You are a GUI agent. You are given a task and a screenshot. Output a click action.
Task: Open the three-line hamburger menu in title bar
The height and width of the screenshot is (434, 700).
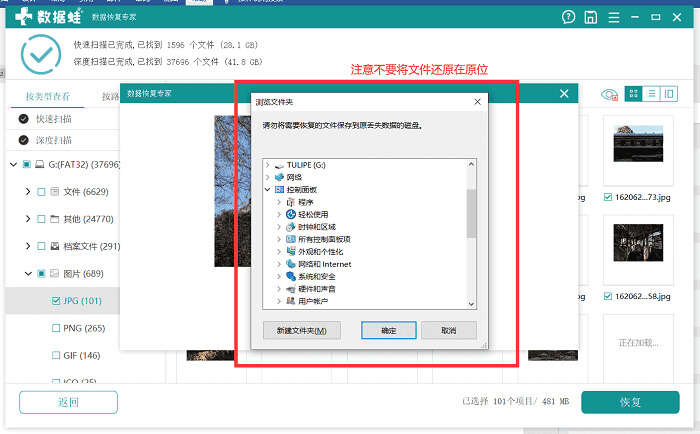pyautogui.click(x=614, y=17)
